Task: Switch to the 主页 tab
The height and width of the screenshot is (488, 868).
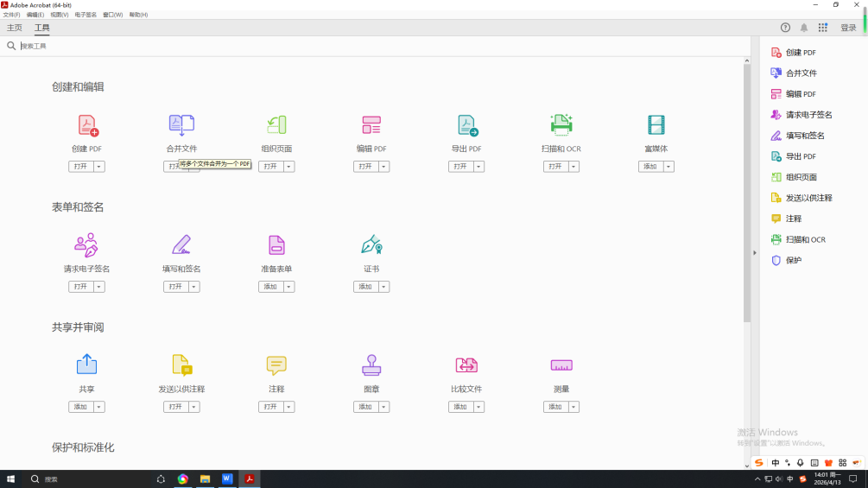Action: click(15, 28)
